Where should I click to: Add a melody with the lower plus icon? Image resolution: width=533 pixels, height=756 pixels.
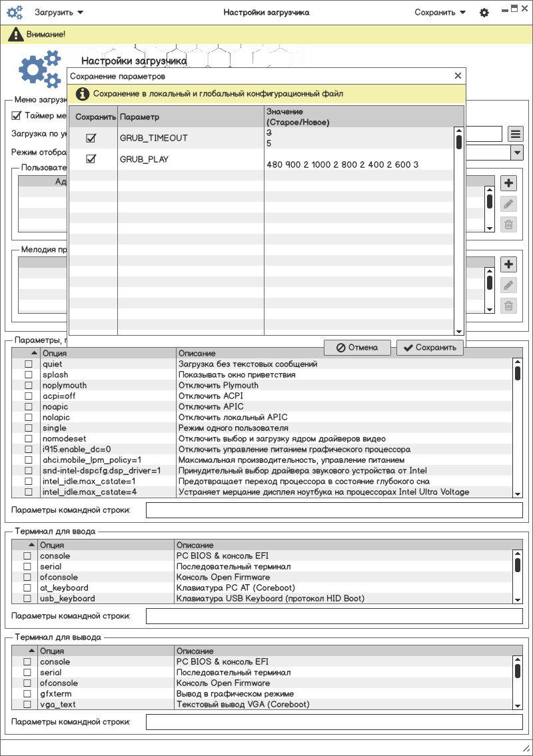(508, 264)
